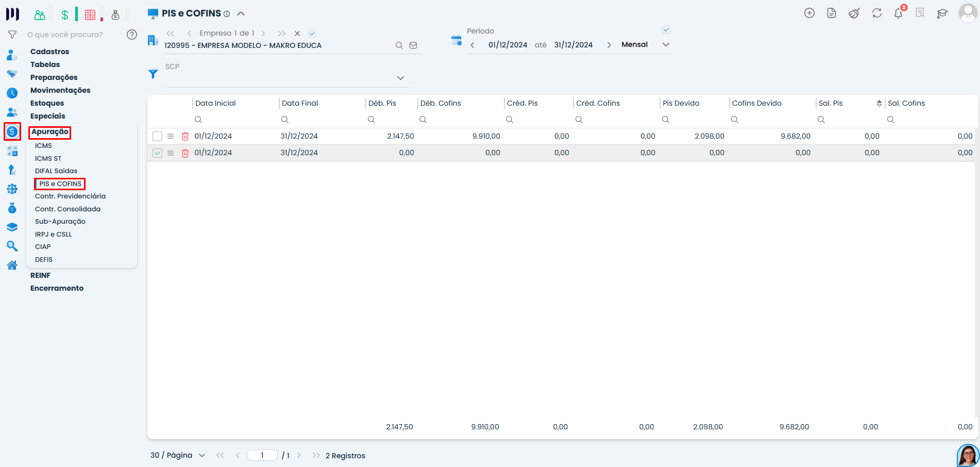Go to next period using right arrow
Viewport: 980px width, 467px height.
(x=609, y=45)
